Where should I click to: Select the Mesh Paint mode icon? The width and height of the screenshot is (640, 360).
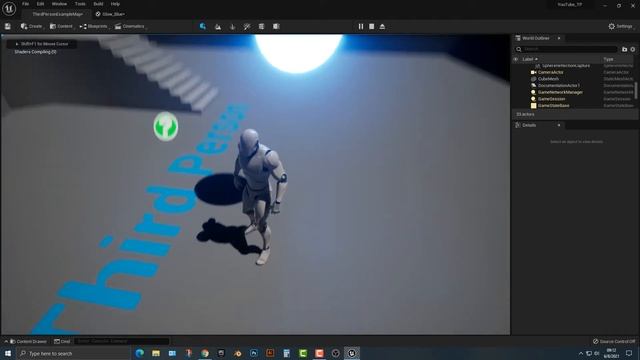[x=247, y=27]
